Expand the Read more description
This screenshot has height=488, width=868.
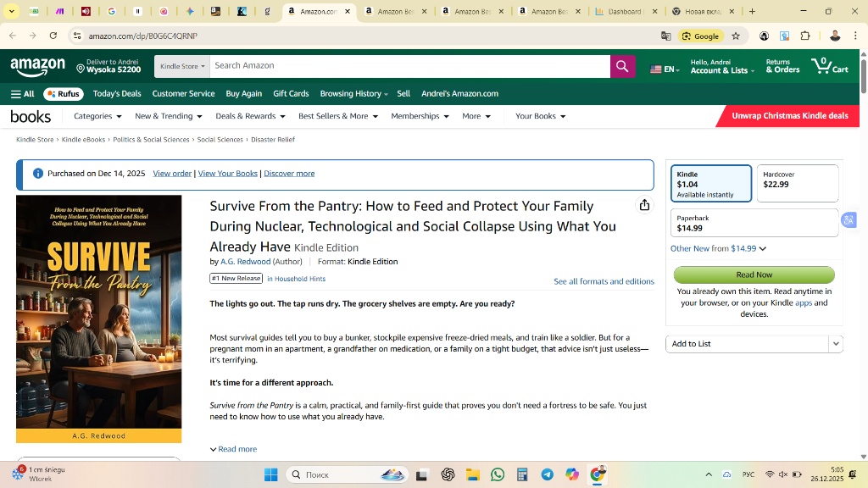point(236,449)
